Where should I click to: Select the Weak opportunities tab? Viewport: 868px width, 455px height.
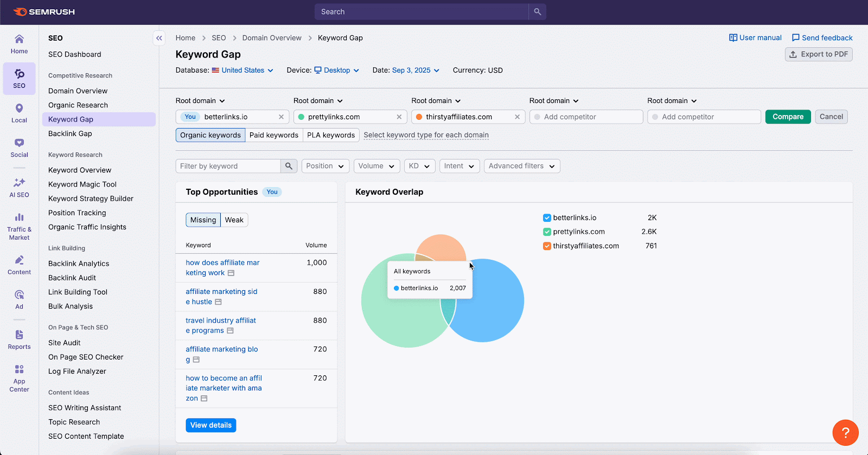click(x=234, y=220)
